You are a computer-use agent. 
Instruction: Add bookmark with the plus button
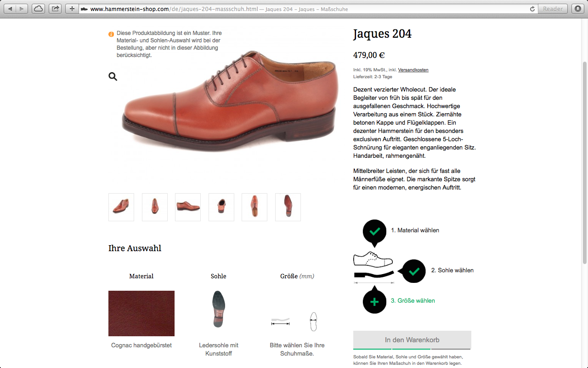(72, 9)
